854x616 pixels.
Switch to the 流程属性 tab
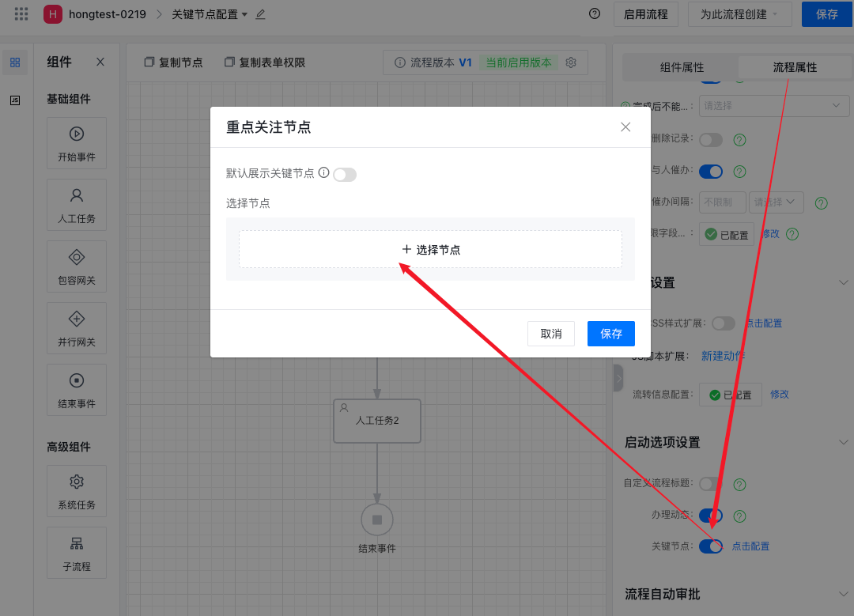pyautogui.click(x=795, y=68)
